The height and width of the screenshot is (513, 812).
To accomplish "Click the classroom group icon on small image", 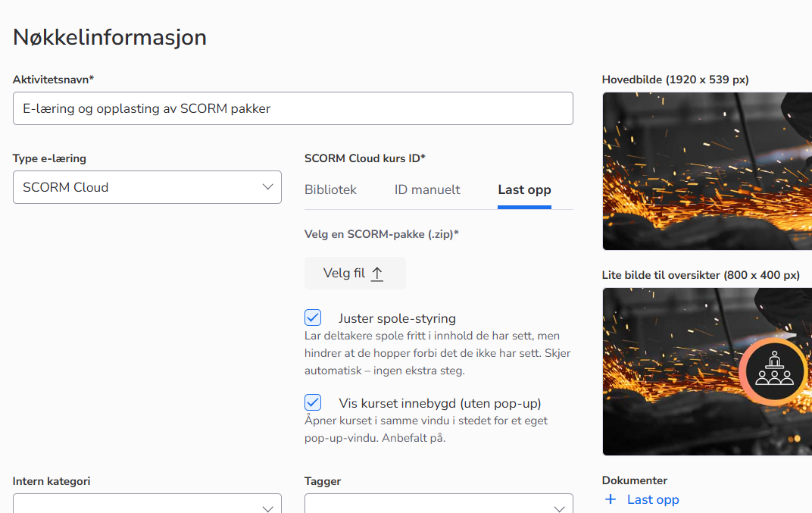I will pos(774,368).
